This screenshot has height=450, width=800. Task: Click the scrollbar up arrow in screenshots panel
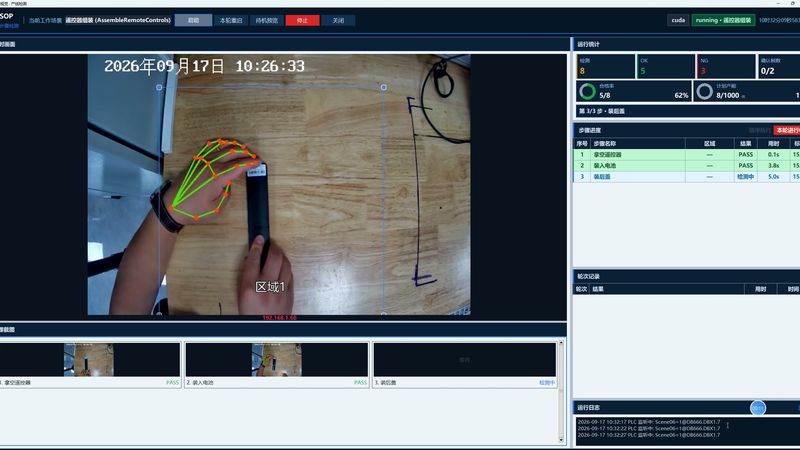(x=561, y=343)
